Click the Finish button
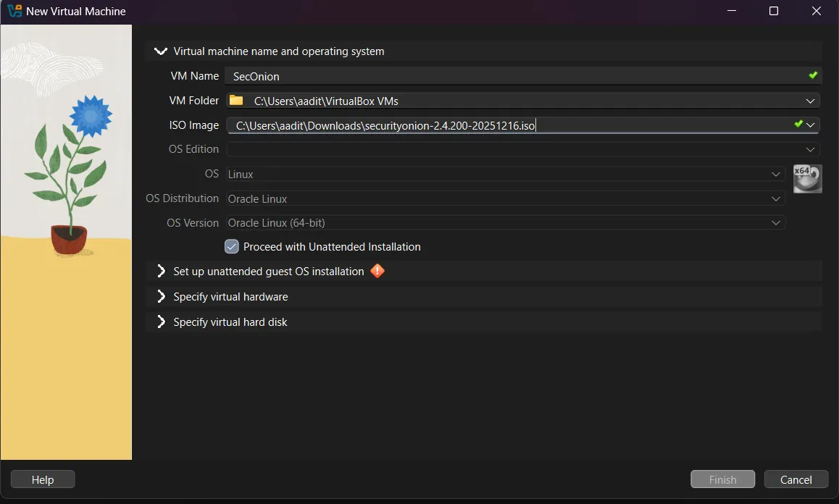Image resolution: width=839 pixels, height=504 pixels. tap(722, 479)
